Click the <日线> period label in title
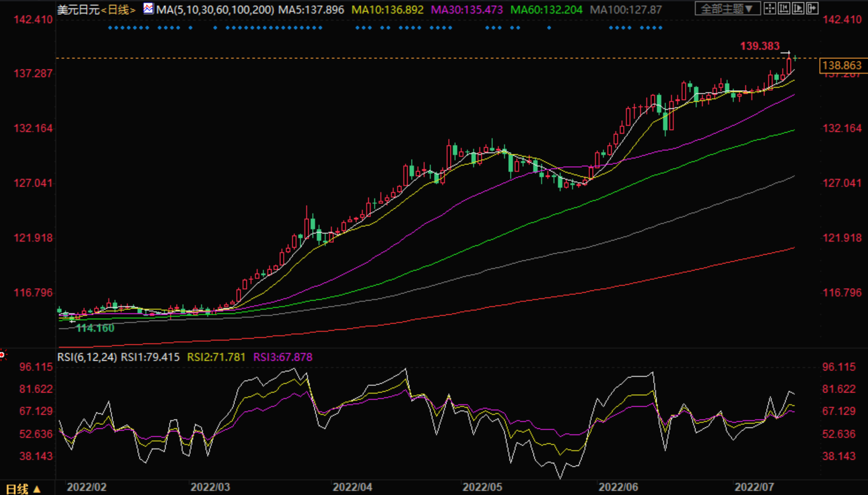Screen dimensions: 868x495 click(x=118, y=10)
